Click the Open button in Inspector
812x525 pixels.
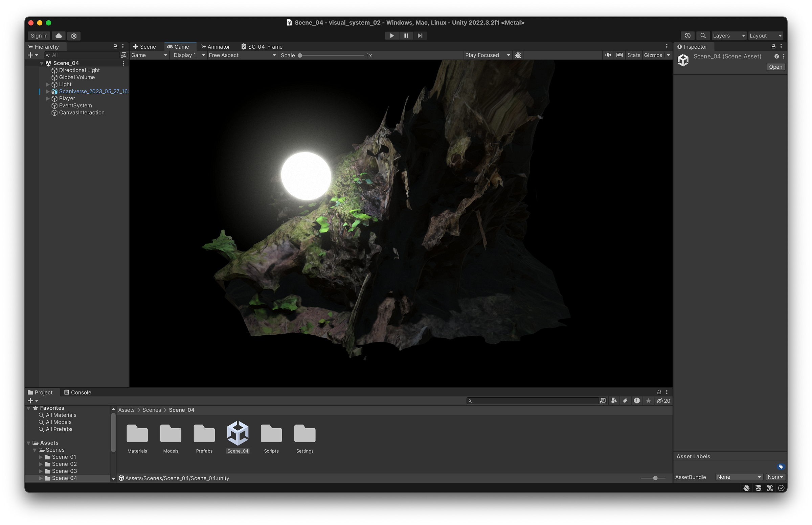coord(775,67)
